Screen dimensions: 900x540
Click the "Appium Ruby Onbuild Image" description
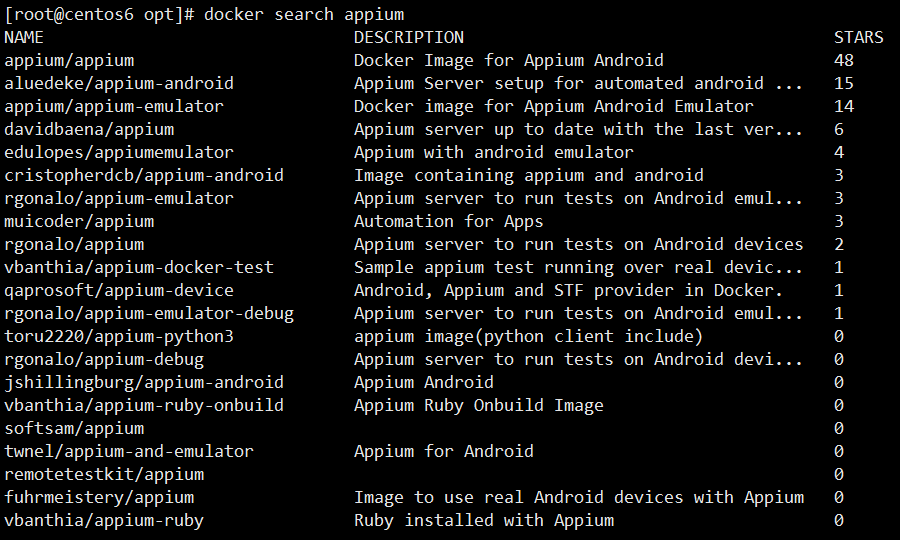pos(478,405)
